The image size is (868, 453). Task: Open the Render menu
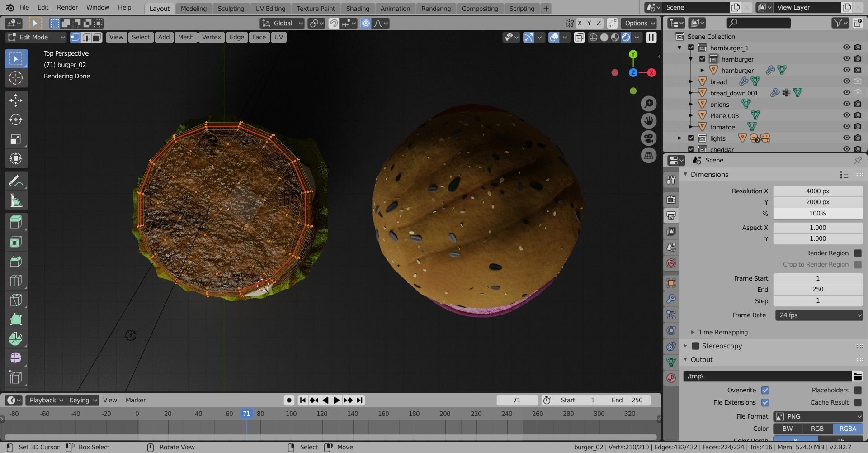tap(67, 7)
